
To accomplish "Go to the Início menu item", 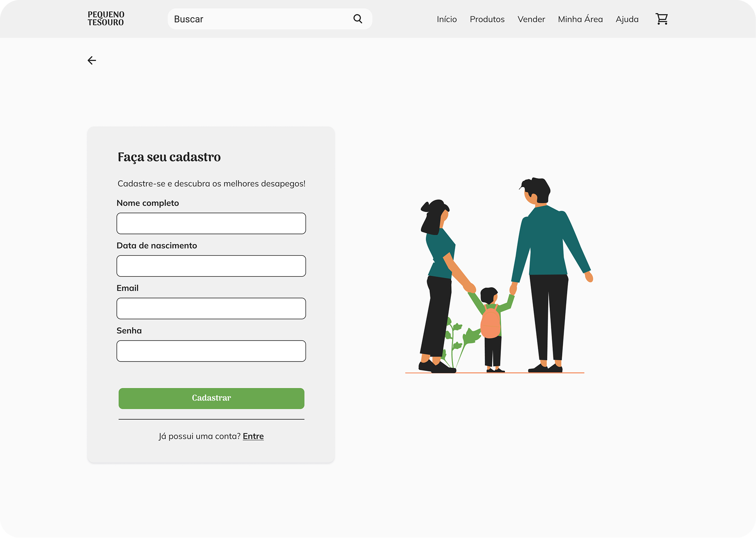I will click(447, 19).
